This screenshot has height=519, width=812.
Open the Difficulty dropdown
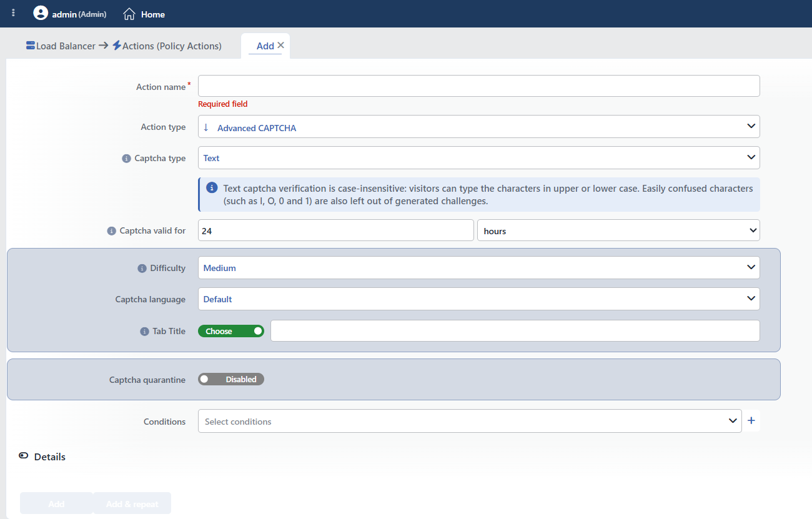479,268
